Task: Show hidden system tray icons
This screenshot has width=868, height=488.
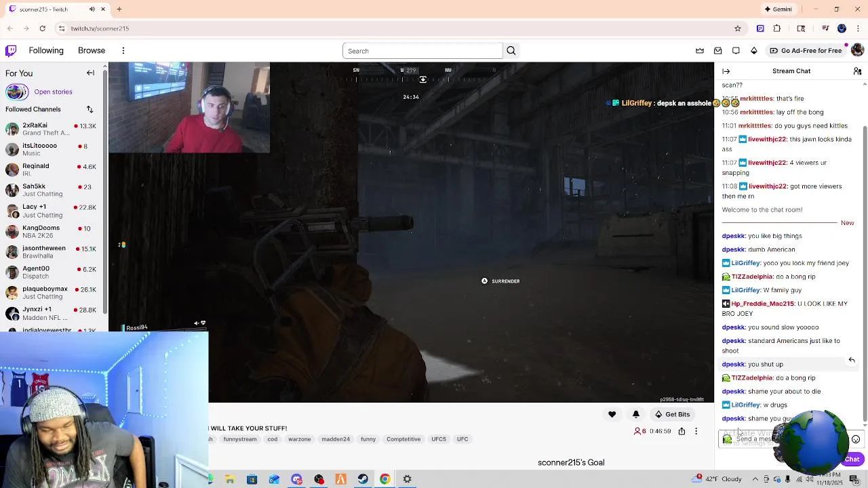Action: (x=755, y=479)
